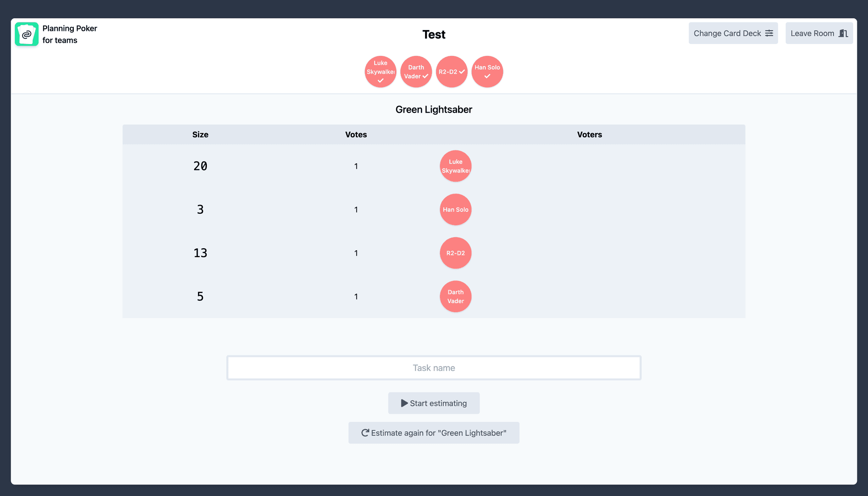Click the Votes column header

point(356,135)
